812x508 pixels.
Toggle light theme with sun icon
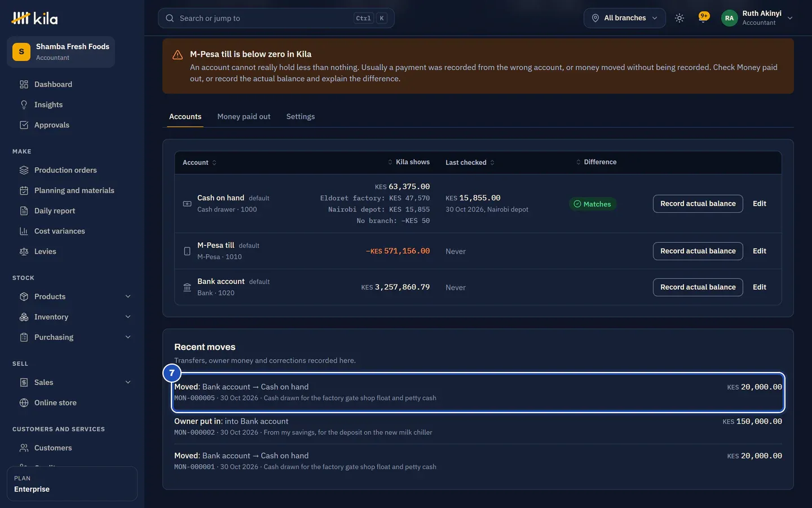coord(679,18)
